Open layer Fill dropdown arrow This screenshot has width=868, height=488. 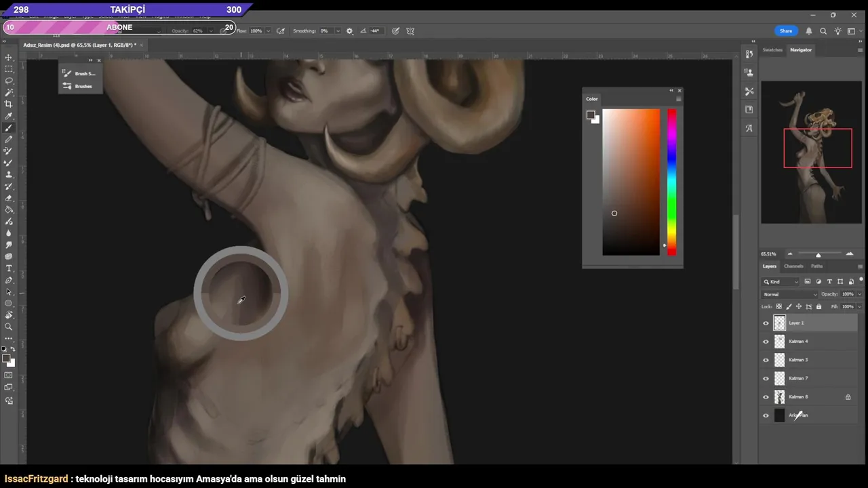pos(859,306)
